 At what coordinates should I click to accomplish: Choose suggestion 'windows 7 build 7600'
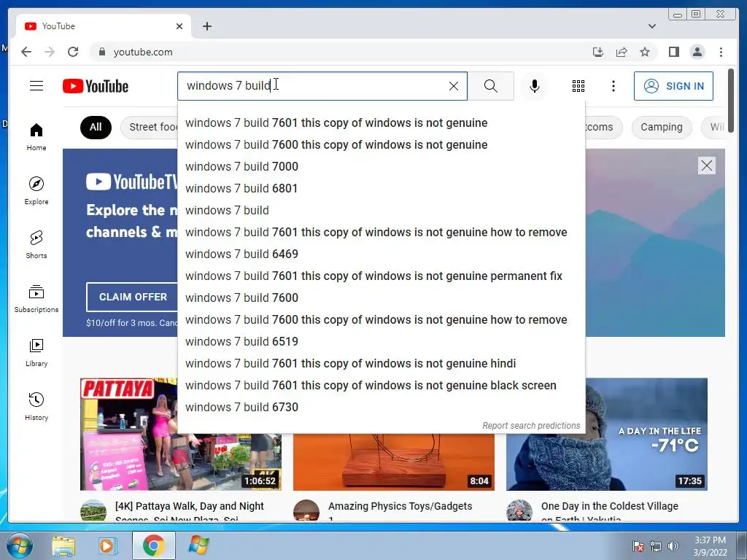coord(381,297)
